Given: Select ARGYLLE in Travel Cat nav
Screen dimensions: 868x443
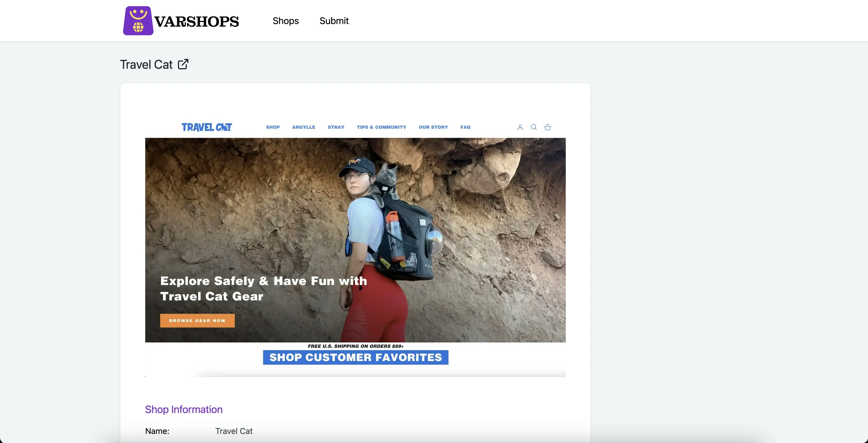Looking at the screenshot, I should pyautogui.click(x=304, y=127).
